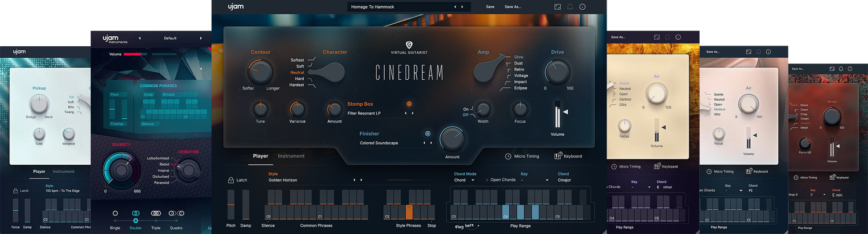Click Save As next to the Save button
868x234 pixels.
[513, 7]
